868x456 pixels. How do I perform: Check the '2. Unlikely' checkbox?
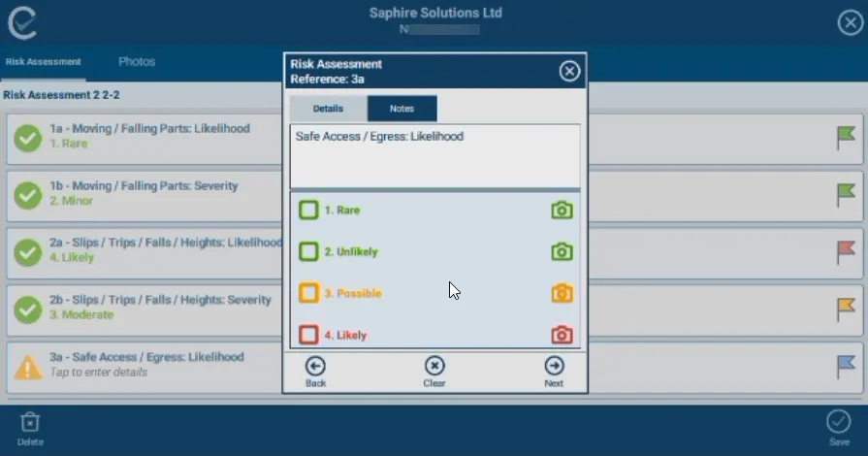click(308, 251)
